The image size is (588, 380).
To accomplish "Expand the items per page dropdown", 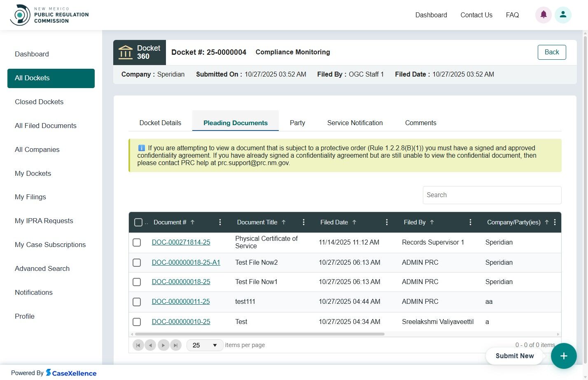I will [x=205, y=345].
